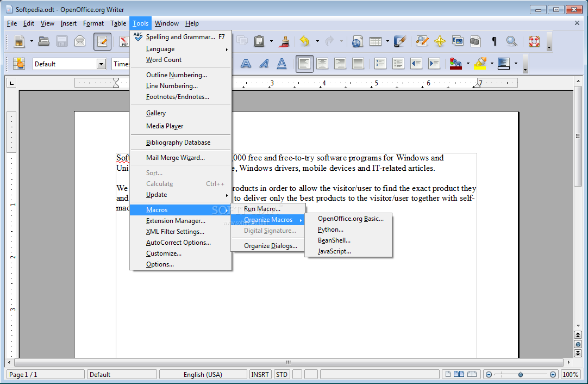Click the 100% zoom level field

click(x=571, y=374)
